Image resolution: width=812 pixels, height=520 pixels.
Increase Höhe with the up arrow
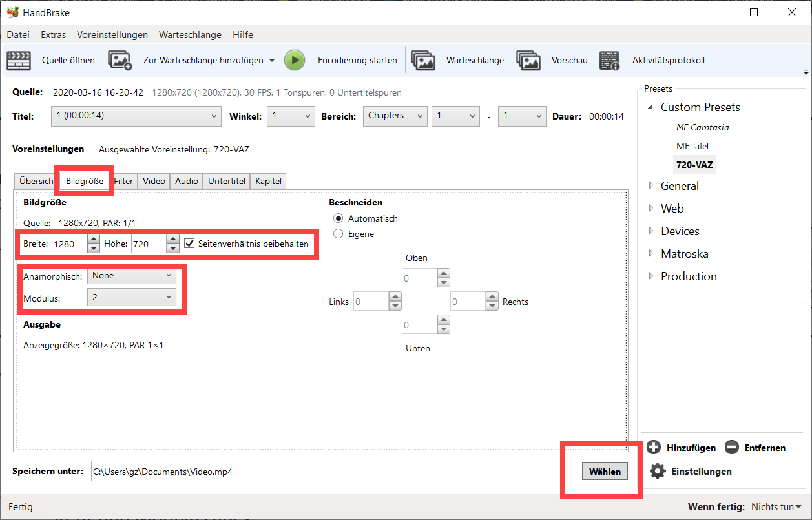pos(173,239)
